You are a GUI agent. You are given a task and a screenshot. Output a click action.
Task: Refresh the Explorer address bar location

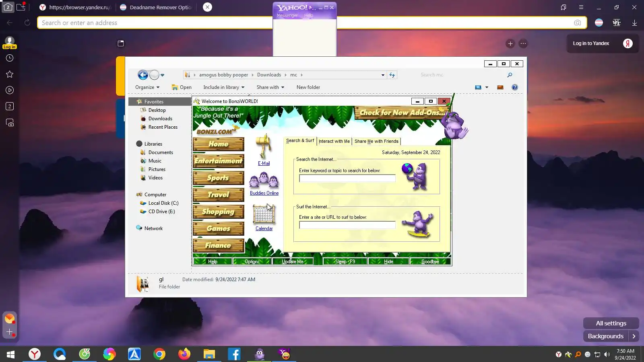[392, 75]
